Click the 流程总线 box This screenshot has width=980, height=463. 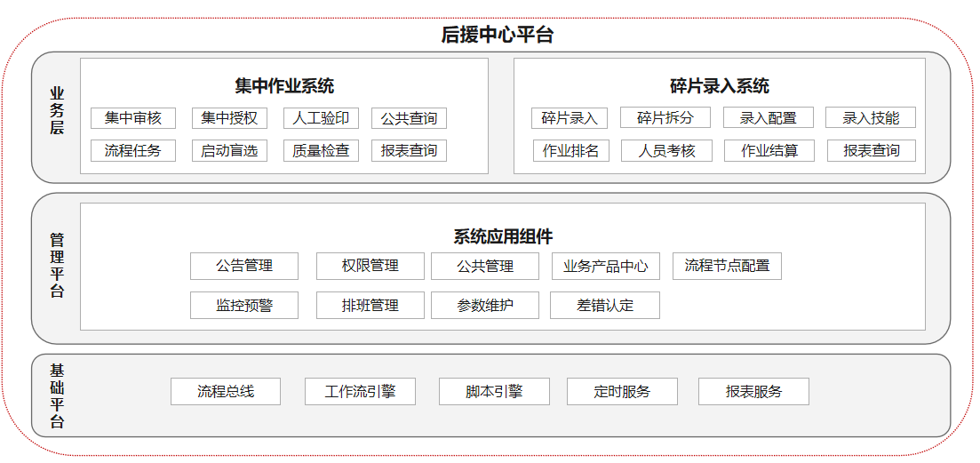point(226,392)
